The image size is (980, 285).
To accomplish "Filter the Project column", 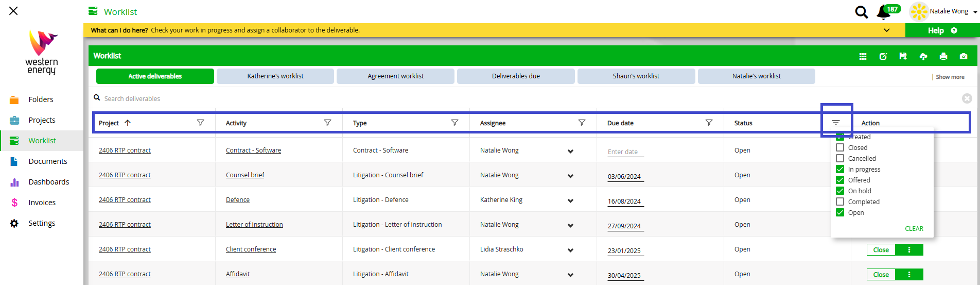I will coord(201,123).
